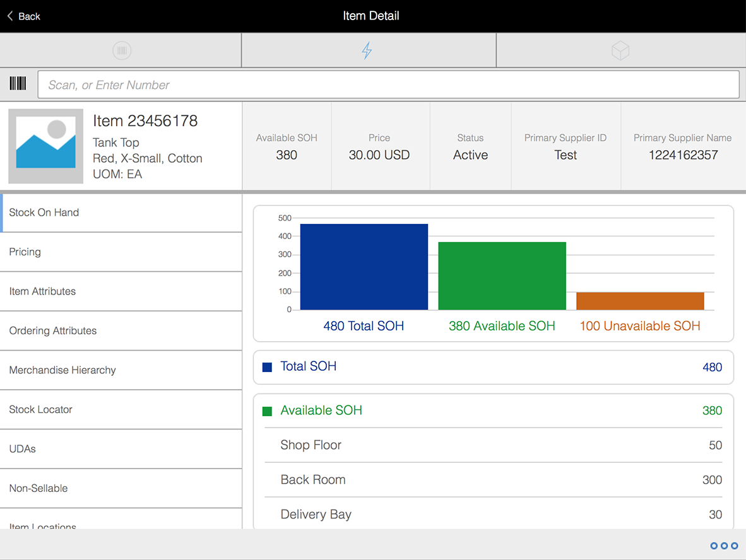Image resolution: width=746 pixels, height=560 pixels.
Task: Open the UDAs section
Action: (121, 449)
